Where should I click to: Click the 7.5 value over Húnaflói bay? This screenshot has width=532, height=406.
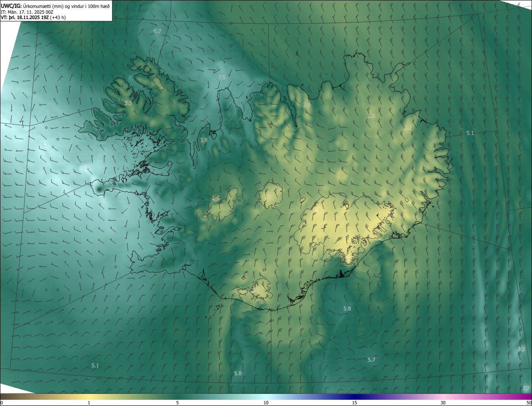click(x=222, y=78)
